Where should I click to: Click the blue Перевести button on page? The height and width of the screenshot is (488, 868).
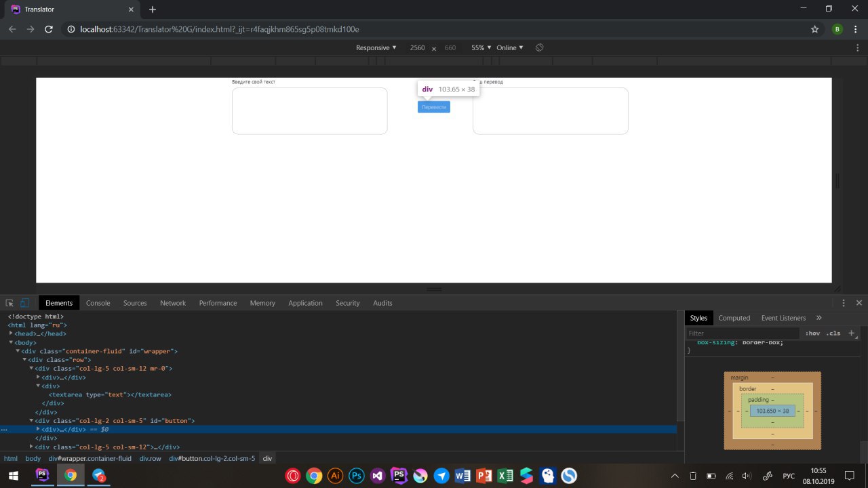434,107
